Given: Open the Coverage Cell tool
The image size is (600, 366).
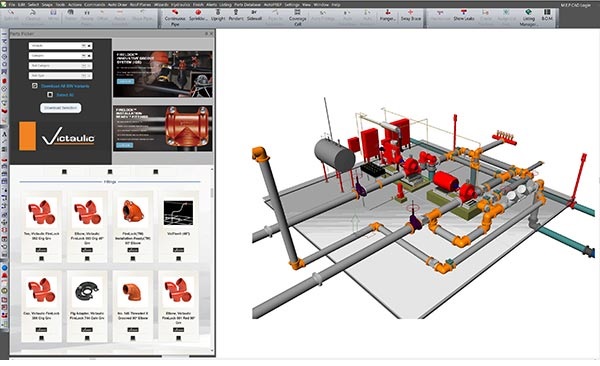Looking at the screenshot, I should (x=297, y=18).
